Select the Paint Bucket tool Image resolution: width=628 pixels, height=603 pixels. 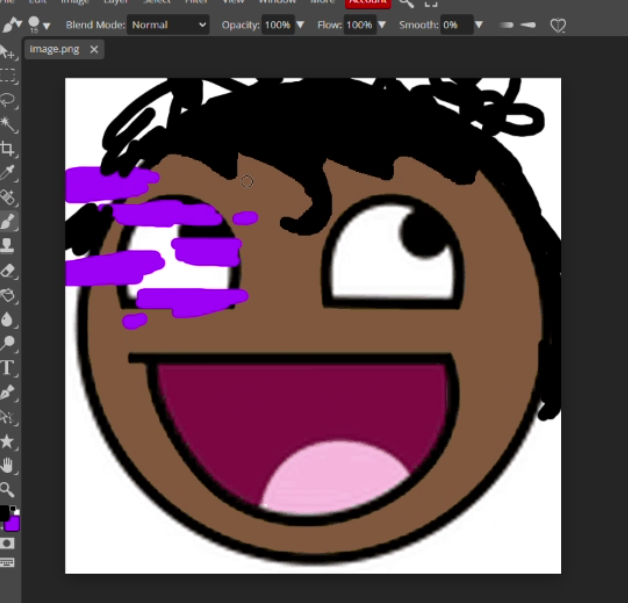(x=7, y=295)
